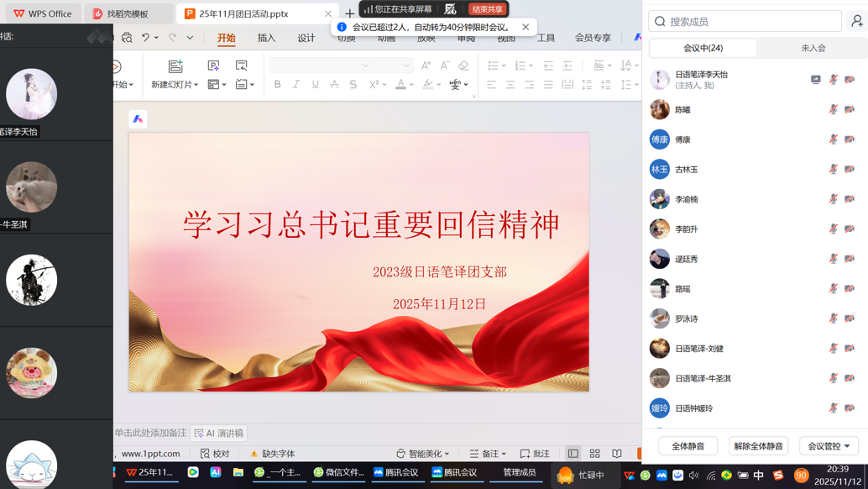The height and width of the screenshot is (489, 868).
Task: Click the 全体静音 button
Action: (x=688, y=446)
